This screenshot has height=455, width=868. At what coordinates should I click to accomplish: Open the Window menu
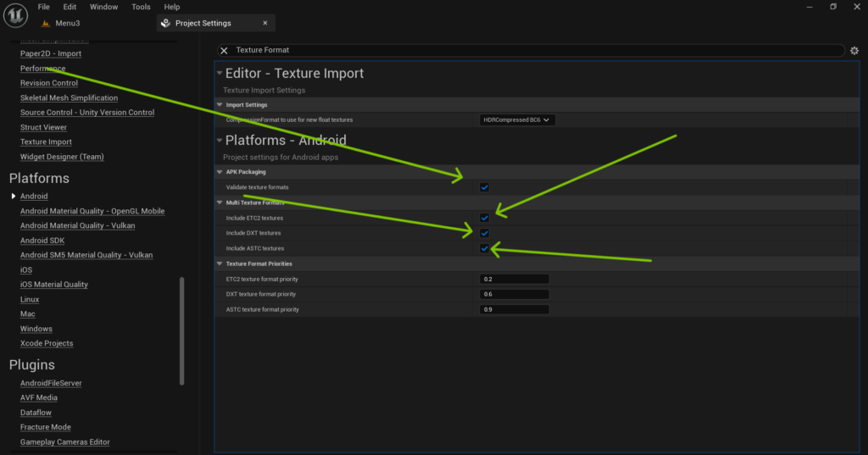click(x=103, y=7)
